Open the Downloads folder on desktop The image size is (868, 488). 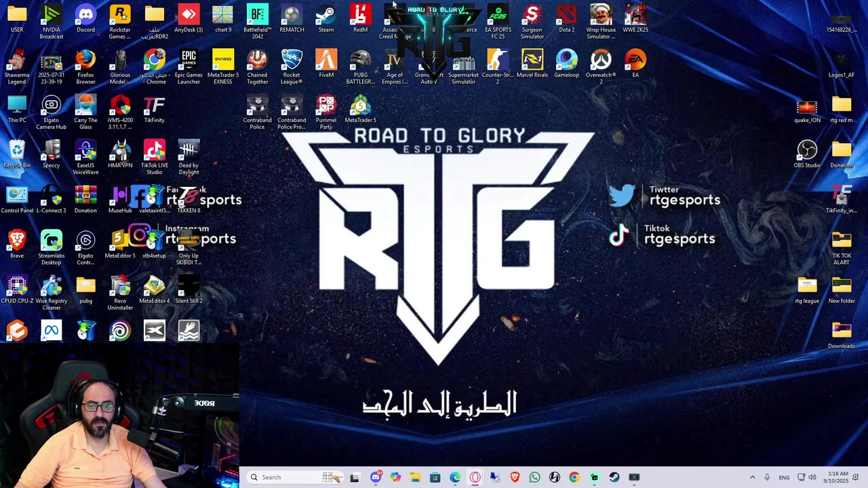pyautogui.click(x=842, y=335)
